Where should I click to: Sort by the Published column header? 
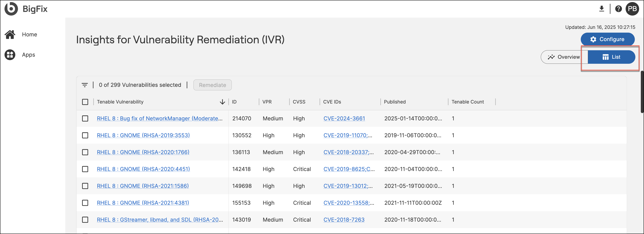(394, 102)
